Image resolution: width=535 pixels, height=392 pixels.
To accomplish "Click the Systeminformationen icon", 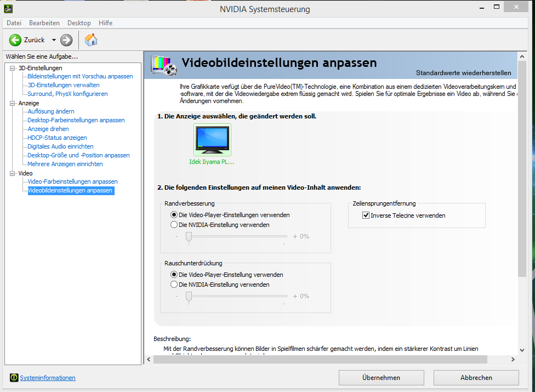I will pyautogui.click(x=14, y=378).
